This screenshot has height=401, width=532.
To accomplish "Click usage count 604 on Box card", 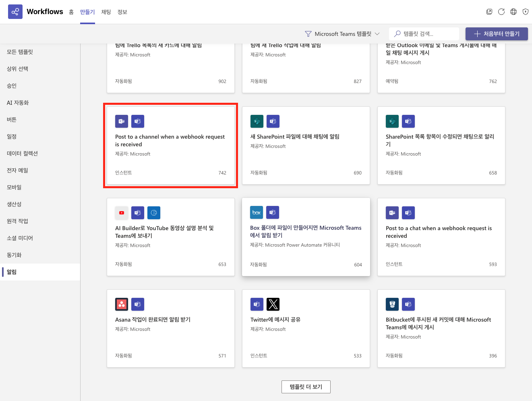I will pyautogui.click(x=358, y=265).
